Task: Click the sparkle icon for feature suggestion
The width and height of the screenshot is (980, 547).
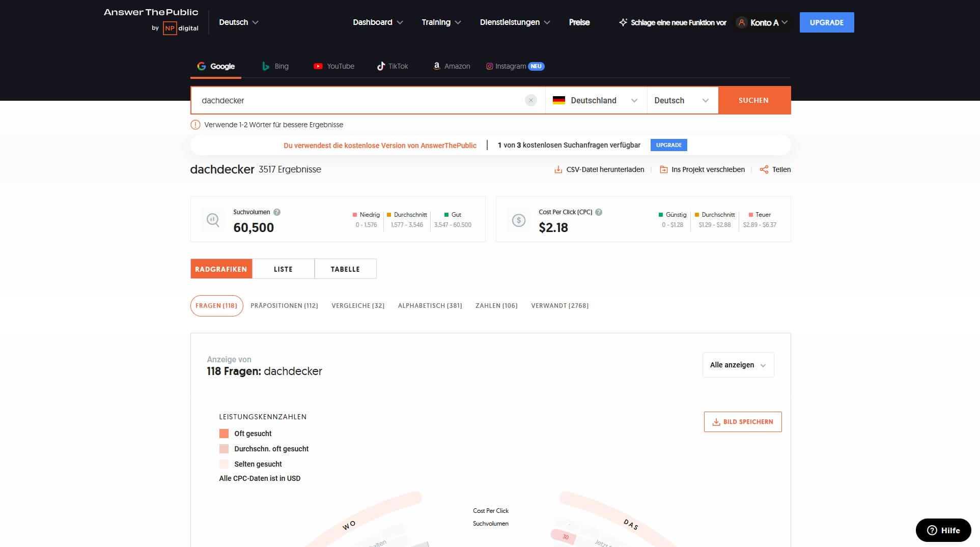Action: (623, 22)
